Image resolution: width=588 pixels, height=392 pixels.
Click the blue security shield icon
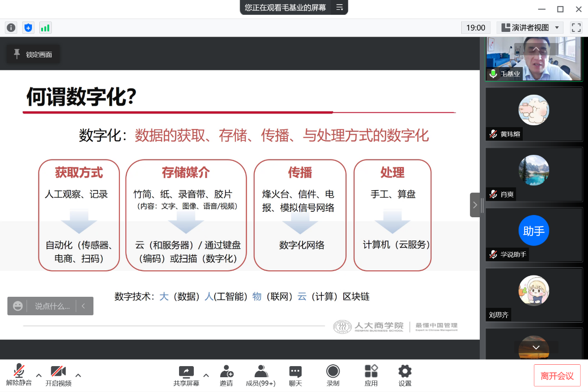[28, 27]
